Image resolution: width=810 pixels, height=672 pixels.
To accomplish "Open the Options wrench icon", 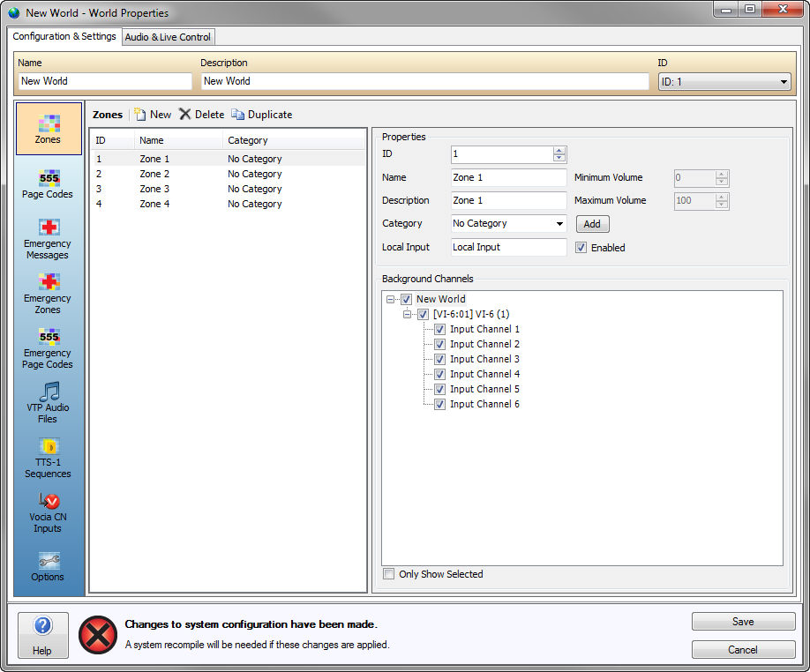I will [x=48, y=565].
